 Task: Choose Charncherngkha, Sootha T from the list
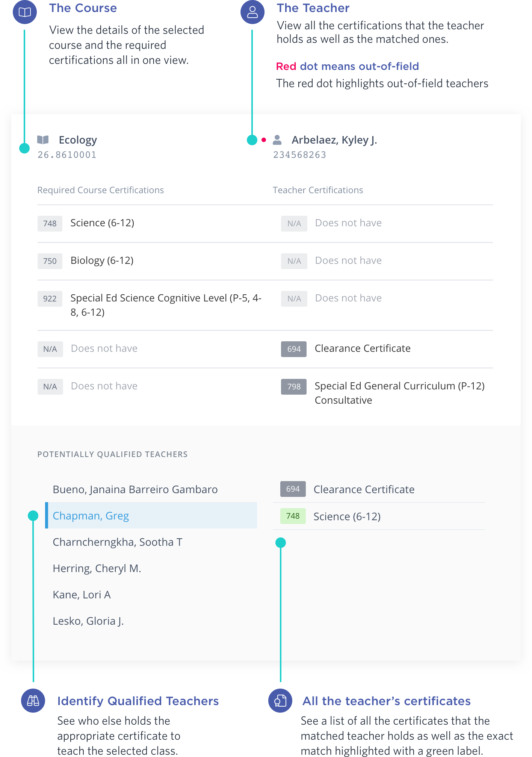tap(118, 542)
